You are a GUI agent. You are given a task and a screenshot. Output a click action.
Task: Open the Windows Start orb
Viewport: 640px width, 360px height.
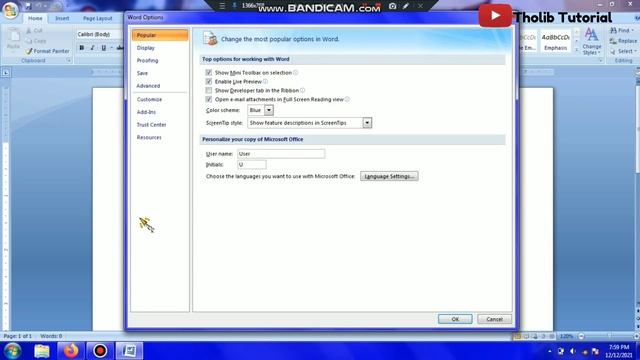coord(12,351)
